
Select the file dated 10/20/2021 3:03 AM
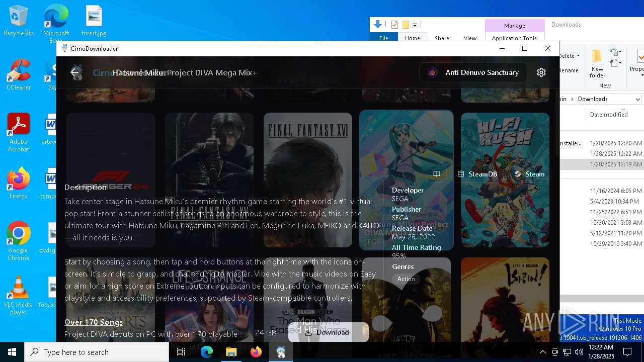pyautogui.click(x=602, y=223)
